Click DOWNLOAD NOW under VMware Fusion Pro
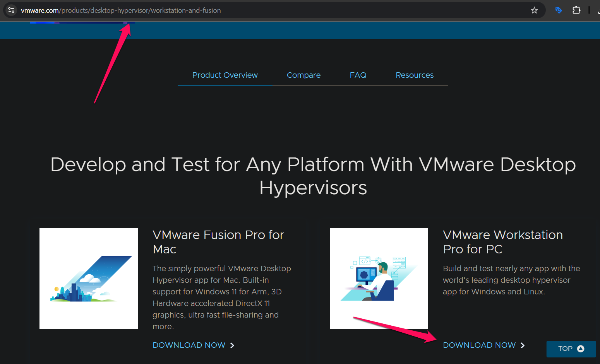The image size is (600, 364). [189, 345]
